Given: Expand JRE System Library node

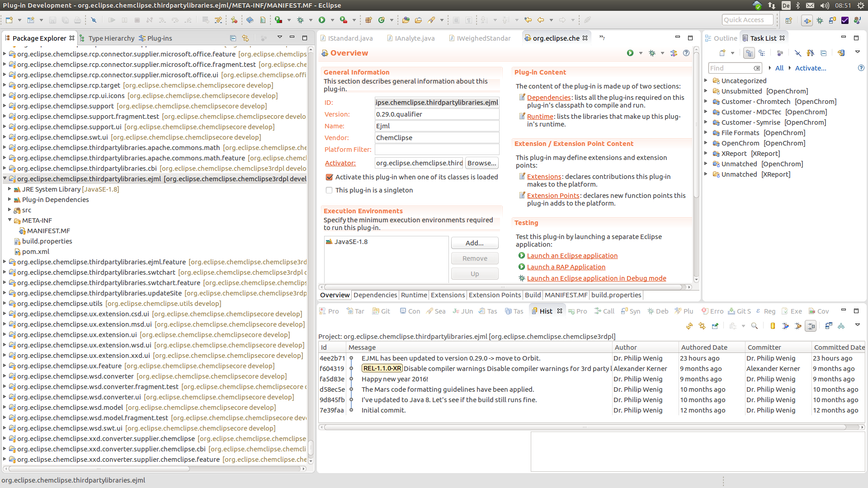Looking at the screenshot, I should coord(9,189).
